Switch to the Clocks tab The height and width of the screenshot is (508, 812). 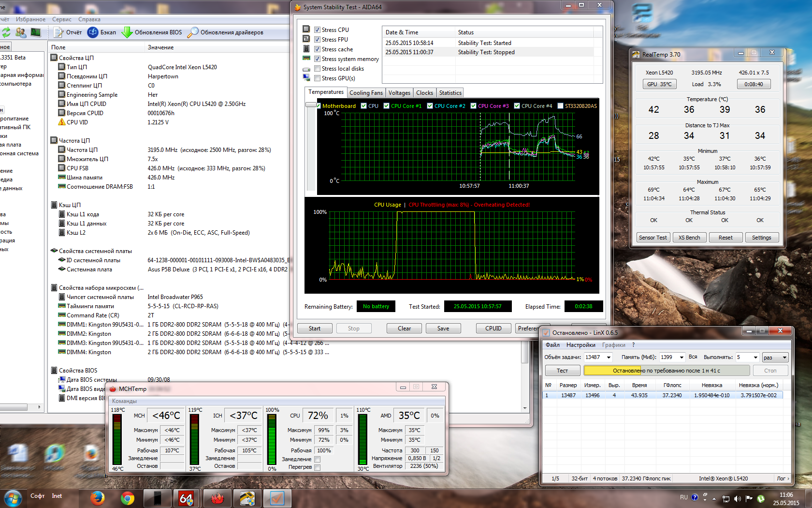click(424, 93)
